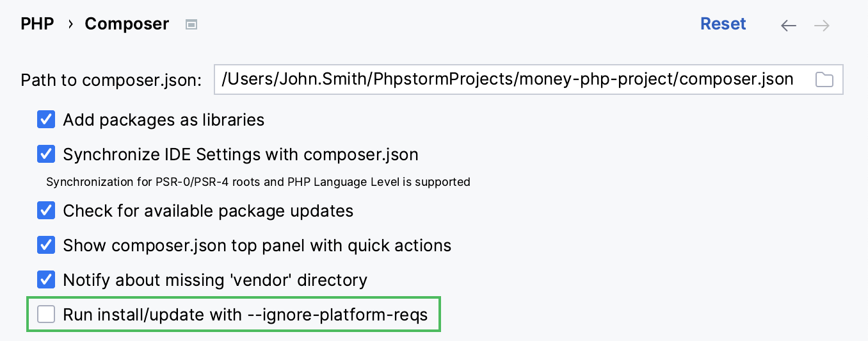Disable Synchronize IDE Settings with composer.json checkbox
The width and height of the screenshot is (868, 341).
point(46,154)
